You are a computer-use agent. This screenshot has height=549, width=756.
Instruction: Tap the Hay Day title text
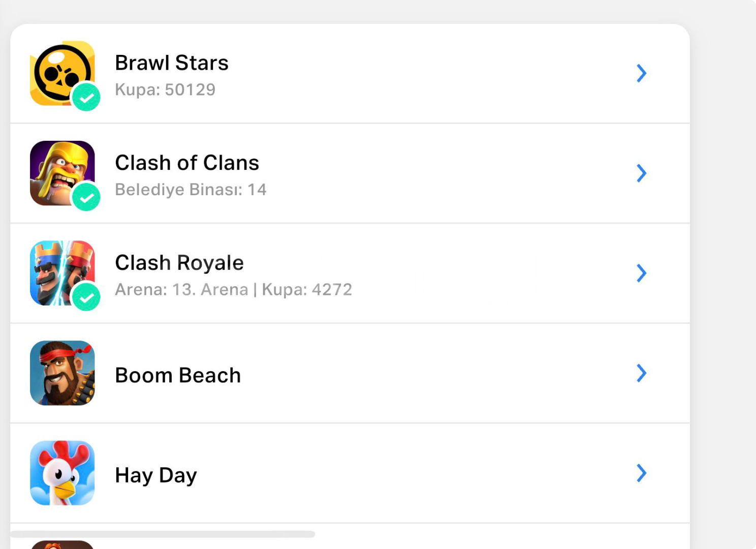156,475
